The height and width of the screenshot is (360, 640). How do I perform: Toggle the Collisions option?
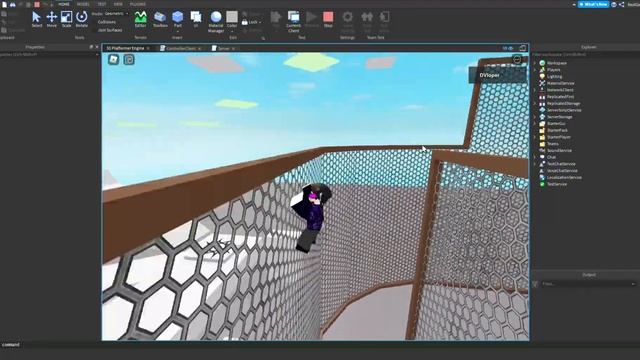pos(107,22)
